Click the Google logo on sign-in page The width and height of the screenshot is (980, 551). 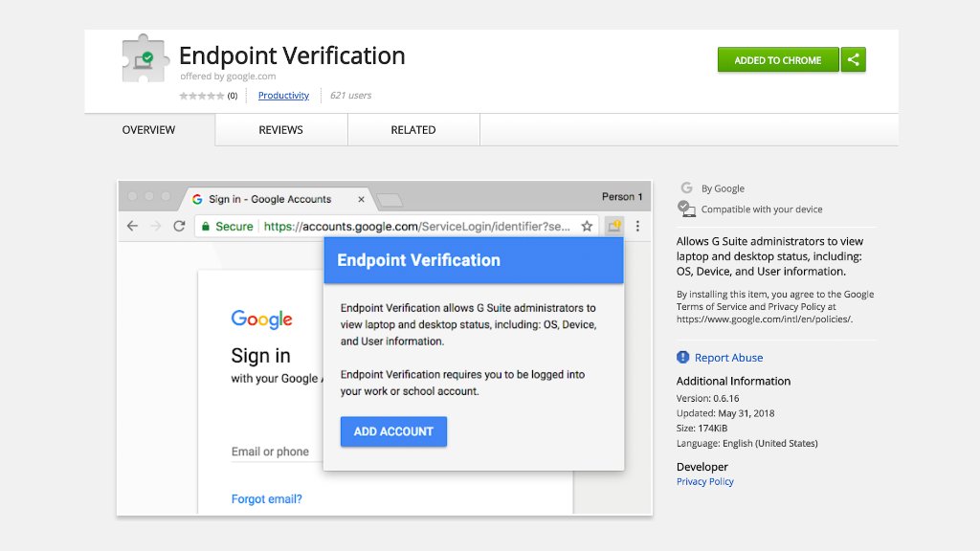262,320
